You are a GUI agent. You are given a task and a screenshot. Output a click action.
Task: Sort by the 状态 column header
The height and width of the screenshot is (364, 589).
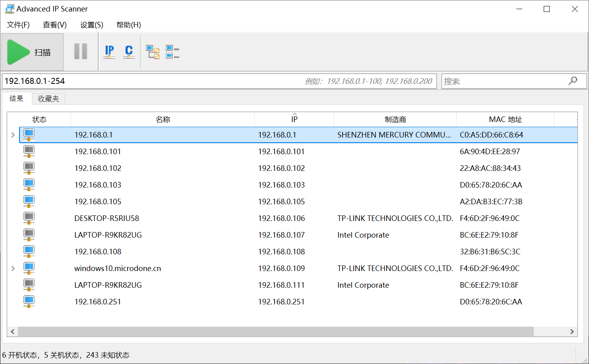click(x=39, y=119)
